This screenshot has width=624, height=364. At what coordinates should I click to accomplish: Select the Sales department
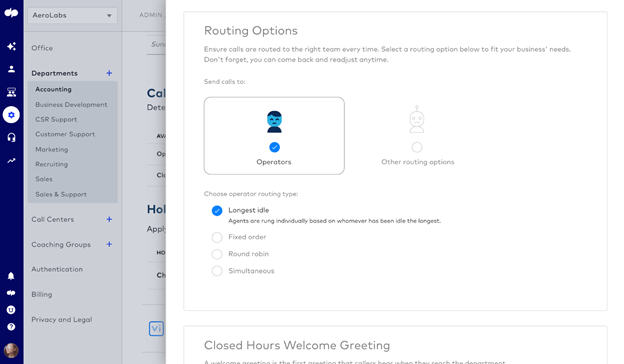(x=44, y=179)
